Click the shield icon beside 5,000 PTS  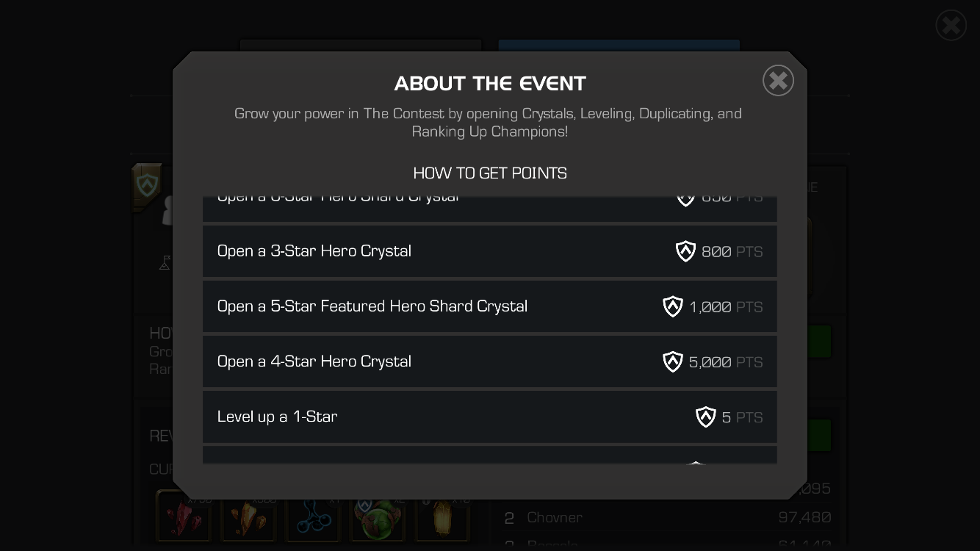(673, 361)
